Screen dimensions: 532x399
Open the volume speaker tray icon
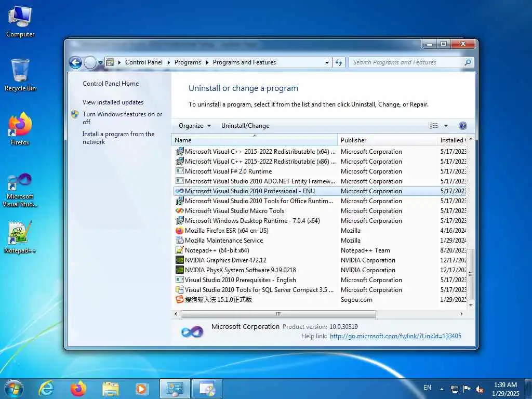[x=480, y=389]
